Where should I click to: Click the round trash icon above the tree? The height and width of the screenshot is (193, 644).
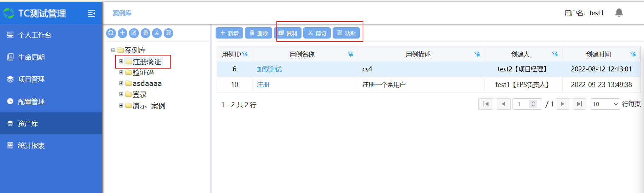(x=145, y=33)
